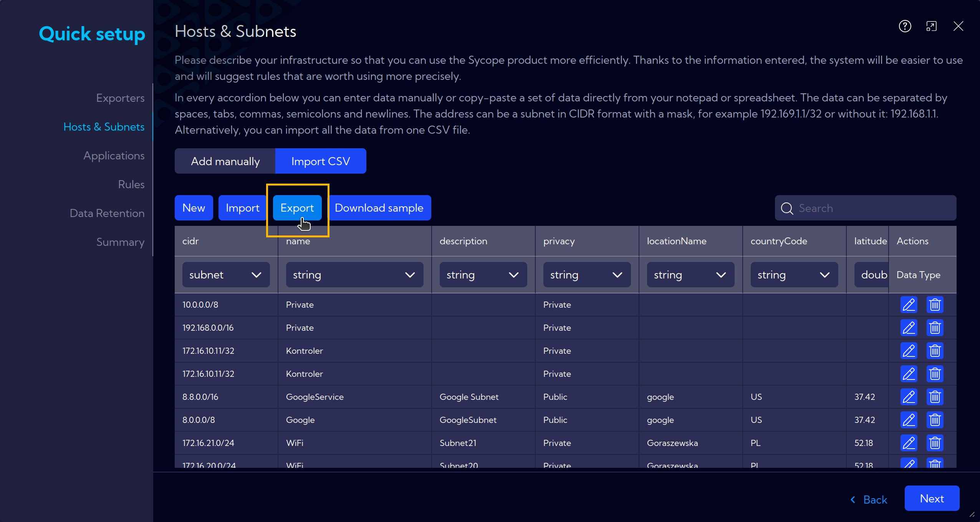
Task: Delete the 172.16.21.0/24 WiFi row
Action: 935,443
